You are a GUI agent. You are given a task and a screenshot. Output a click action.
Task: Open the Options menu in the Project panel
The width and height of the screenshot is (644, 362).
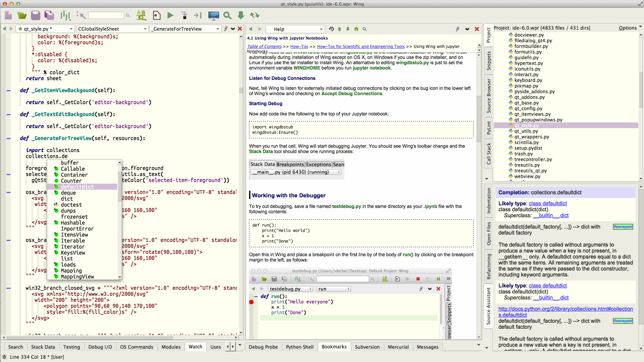coord(629,28)
